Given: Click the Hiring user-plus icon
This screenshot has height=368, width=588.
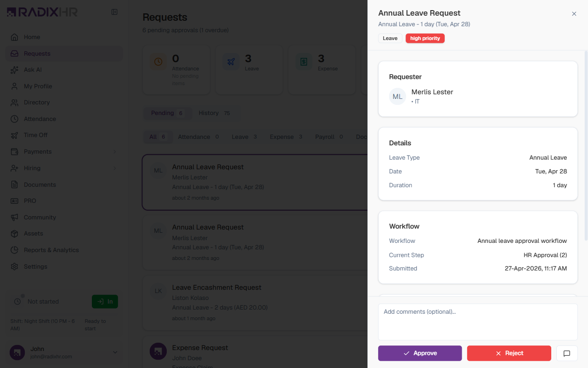Looking at the screenshot, I should [15, 168].
